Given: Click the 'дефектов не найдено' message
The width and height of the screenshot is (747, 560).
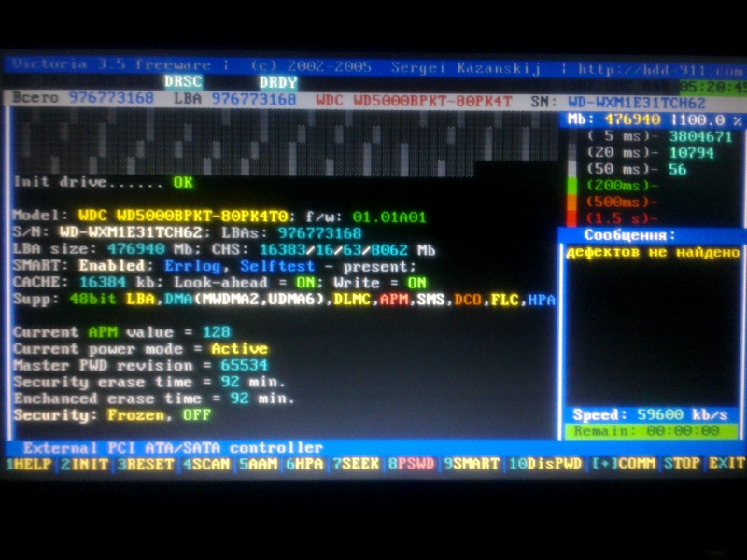Looking at the screenshot, I should [652, 252].
